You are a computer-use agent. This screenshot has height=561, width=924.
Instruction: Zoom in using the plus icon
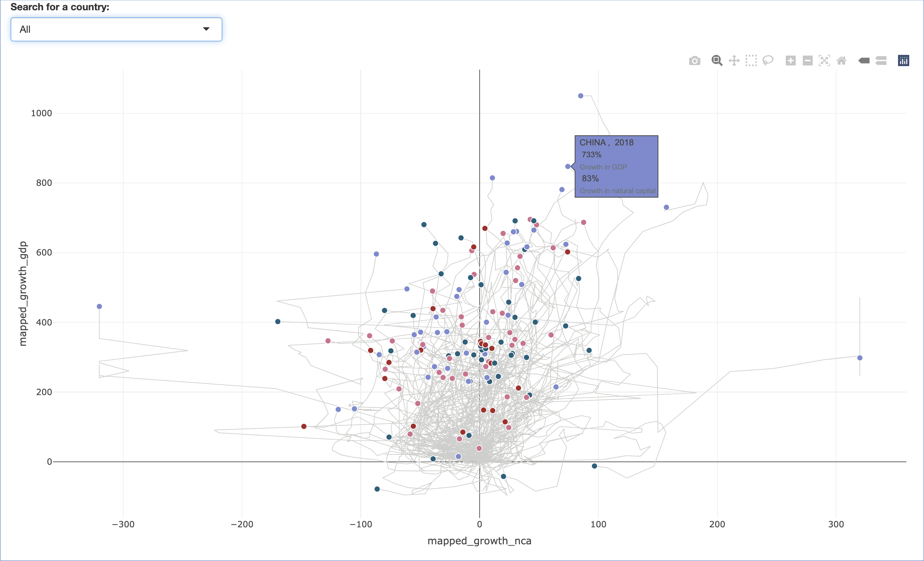click(790, 60)
